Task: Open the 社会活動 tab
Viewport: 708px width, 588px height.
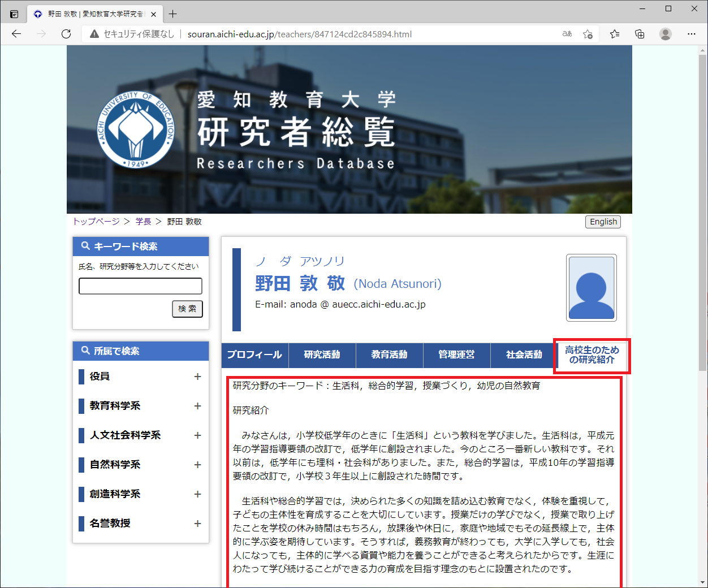Action: tap(524, 355)
